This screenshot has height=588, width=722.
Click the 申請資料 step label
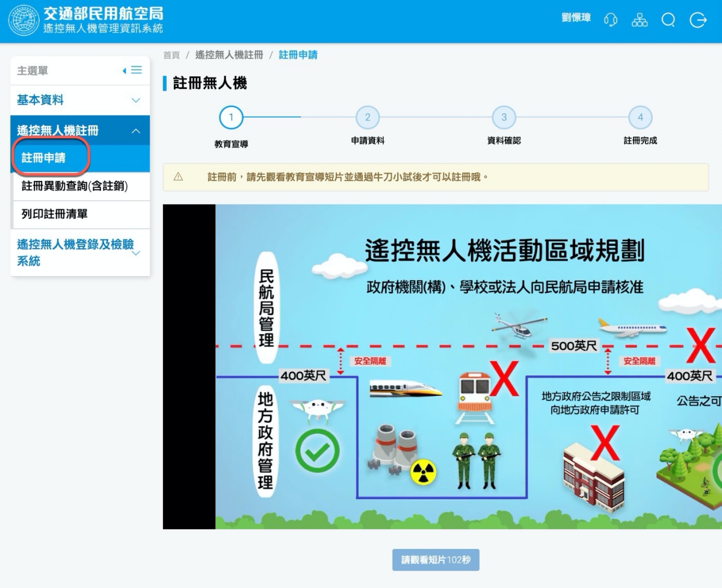pos(368,141)
